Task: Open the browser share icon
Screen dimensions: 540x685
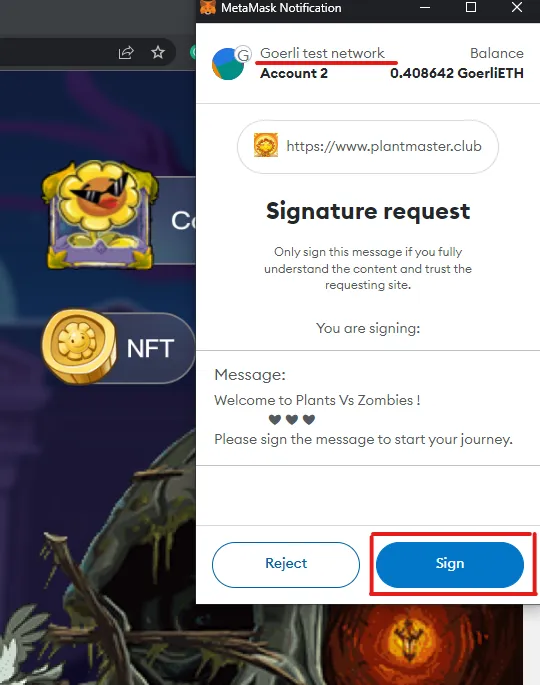Action: point(126,53)
